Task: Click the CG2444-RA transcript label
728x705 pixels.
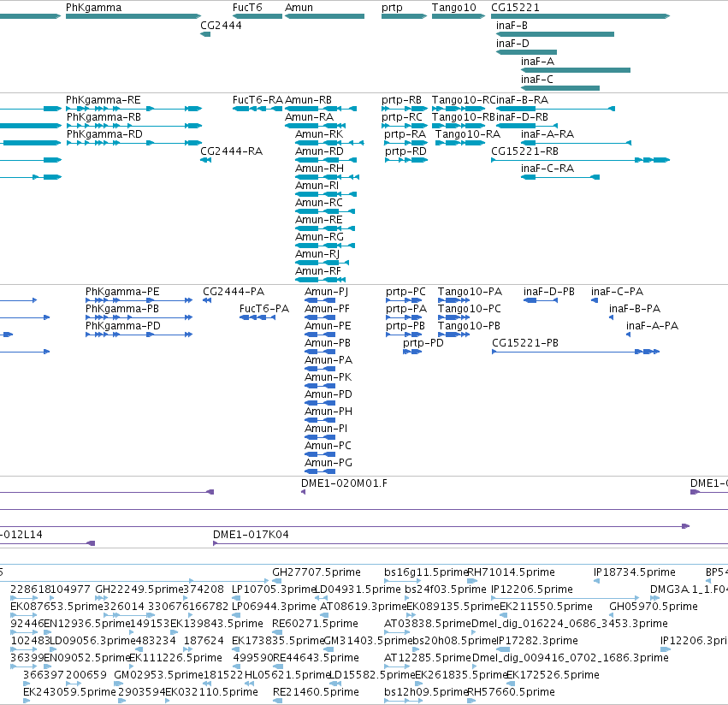Action: pyautogui.click(x=231, y=151)
